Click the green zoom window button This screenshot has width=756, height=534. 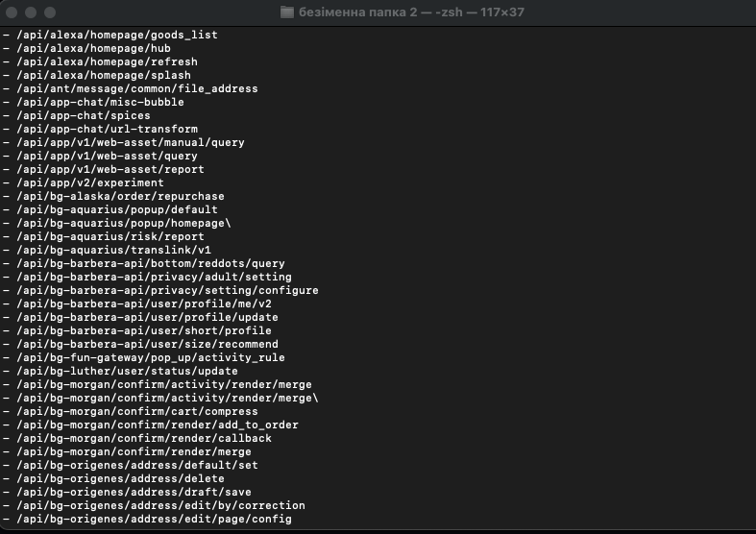coord(50,12)
